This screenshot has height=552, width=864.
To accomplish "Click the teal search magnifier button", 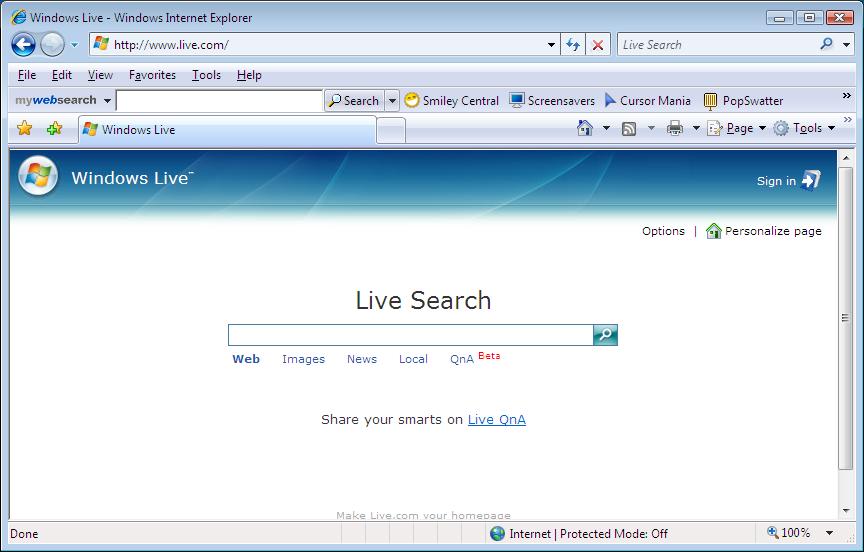I will click(x=606, y=335).
